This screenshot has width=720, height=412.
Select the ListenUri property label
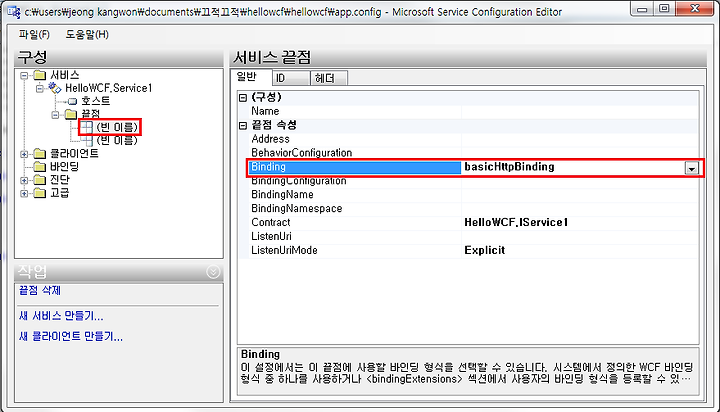(271, 237)
